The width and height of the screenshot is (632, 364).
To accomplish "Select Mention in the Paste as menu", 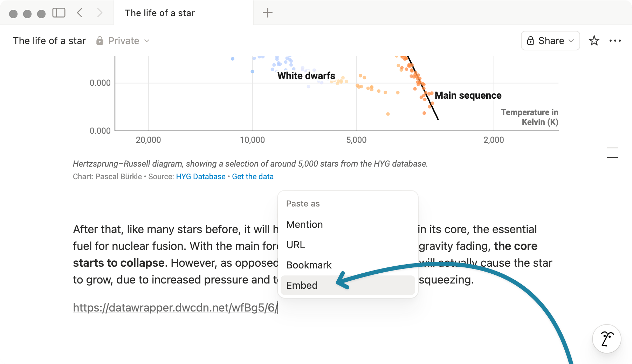I will tap(304, 224).
